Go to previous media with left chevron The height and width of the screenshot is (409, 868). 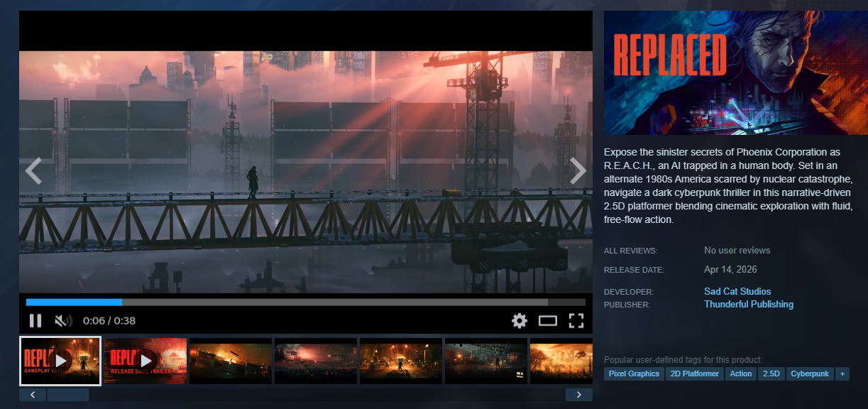33,170
